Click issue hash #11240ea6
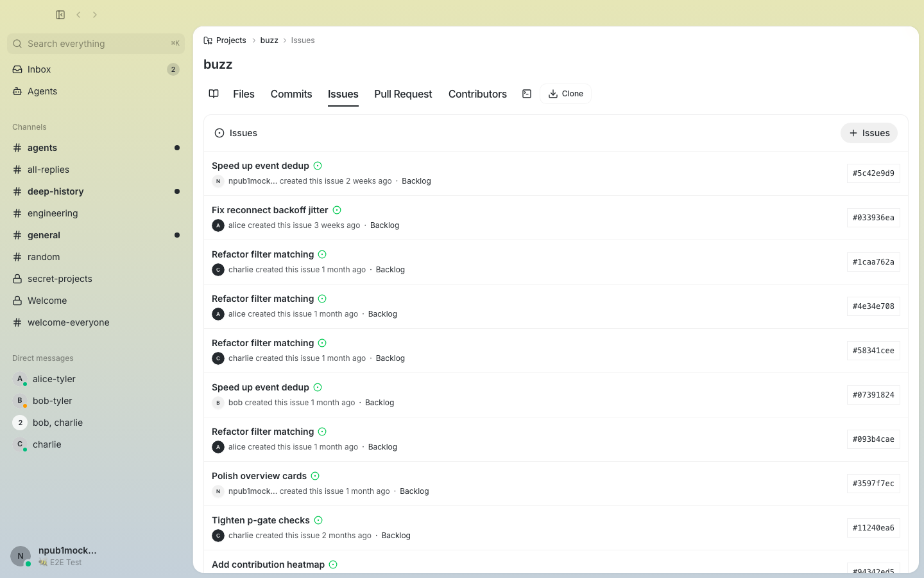 click(x=873, y=528)
